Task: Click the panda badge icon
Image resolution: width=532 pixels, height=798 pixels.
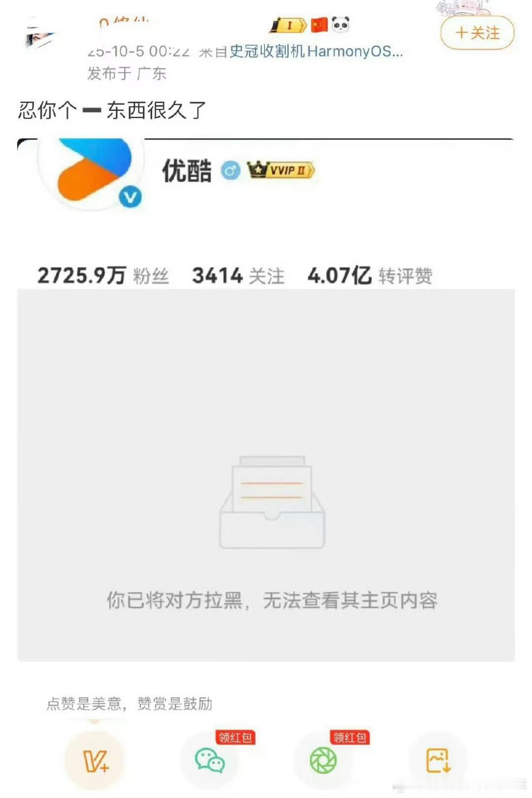Action: pyautogui.click(x=340, y=24)
